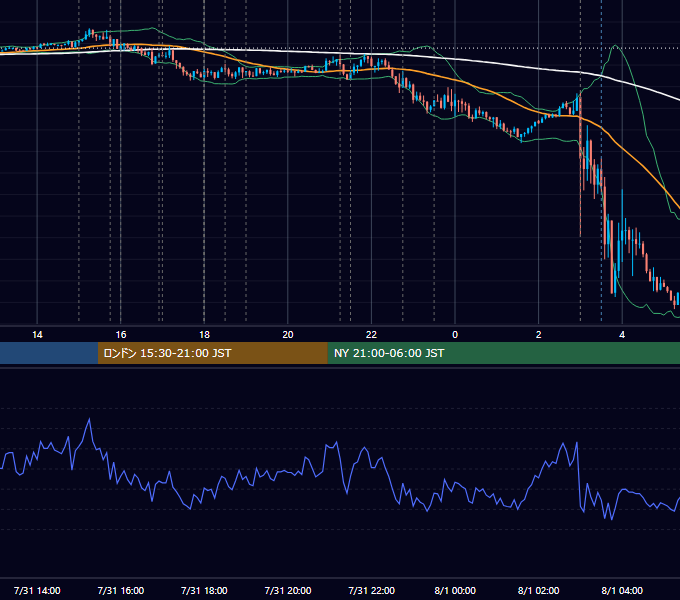Viewport: 680px width, 600px height.
Task: Click the 7/31 16:00 timestamp label
Action: click(x=121, y=590)
